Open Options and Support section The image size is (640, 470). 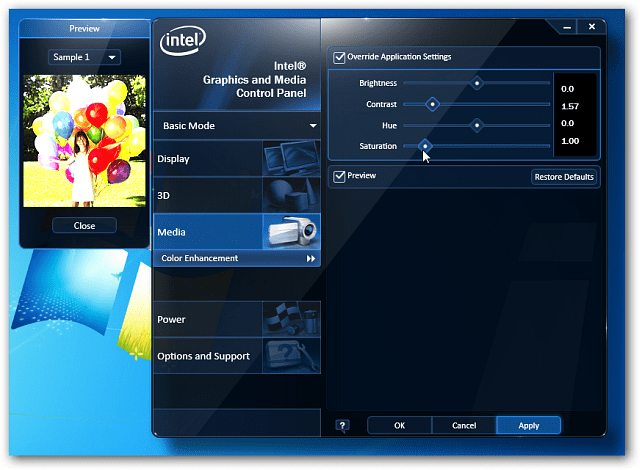tap(237, 356)
